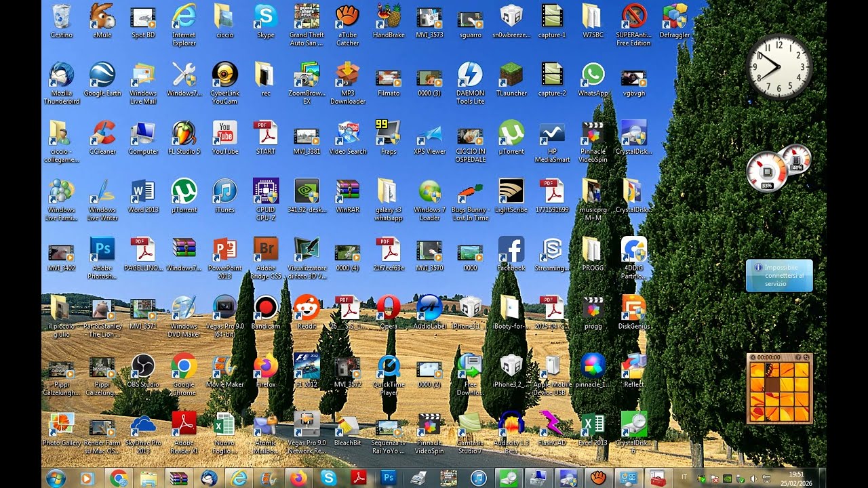Select the BleachBit desktop shortcut

pyautogui.click(x=347, y=428)
